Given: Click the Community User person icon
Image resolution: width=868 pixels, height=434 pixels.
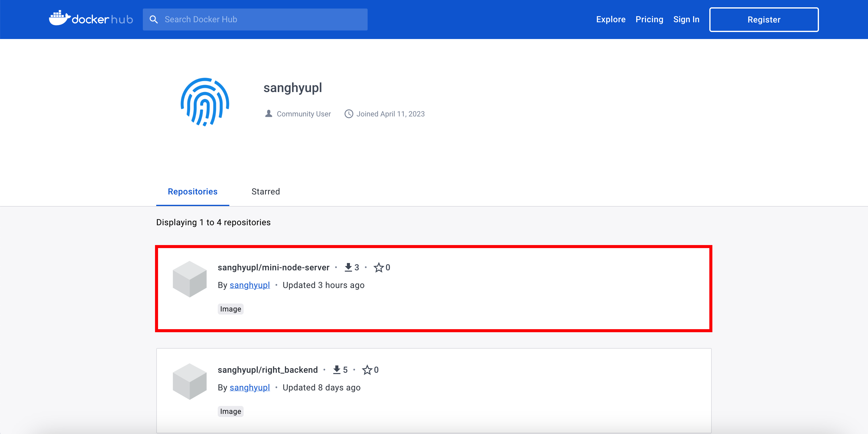Looking at the screenshot, I should coord(269,114).
